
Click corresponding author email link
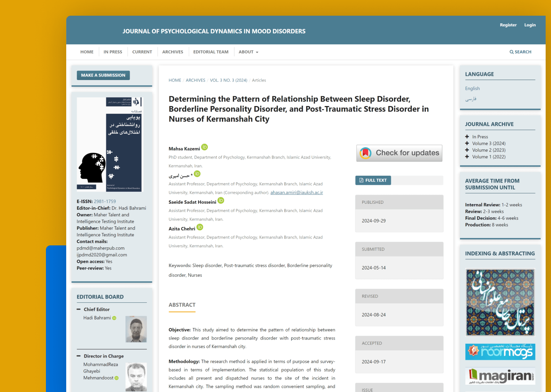pos(297,193)
